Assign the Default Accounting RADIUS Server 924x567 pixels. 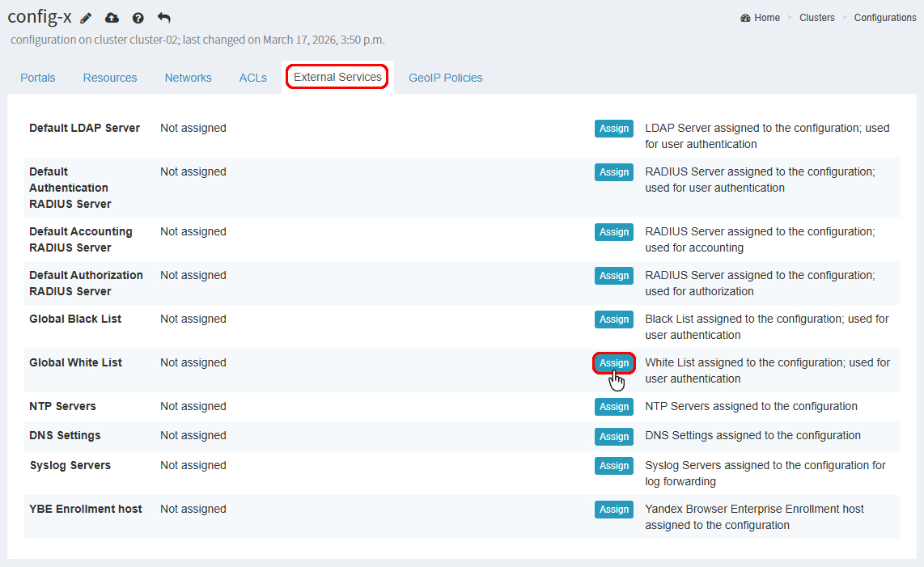[613, 232]
